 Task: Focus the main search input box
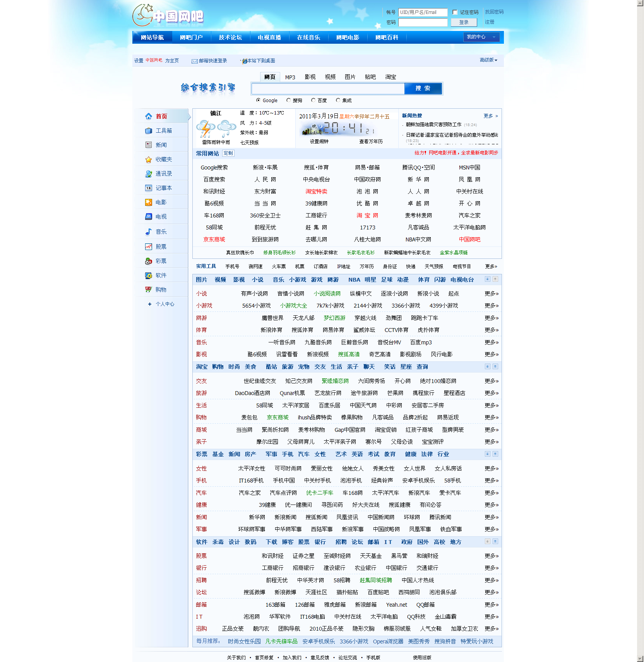tap(328, 89)
